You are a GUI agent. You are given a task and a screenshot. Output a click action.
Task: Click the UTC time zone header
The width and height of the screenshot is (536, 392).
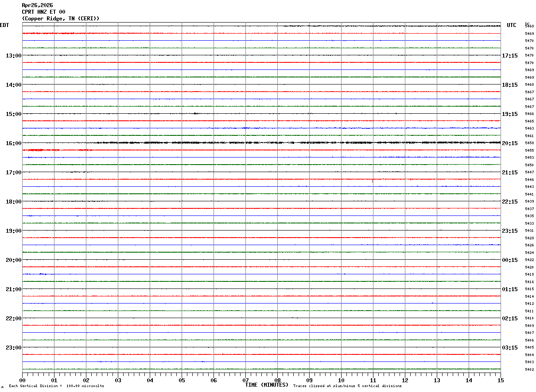coord(512,25)
